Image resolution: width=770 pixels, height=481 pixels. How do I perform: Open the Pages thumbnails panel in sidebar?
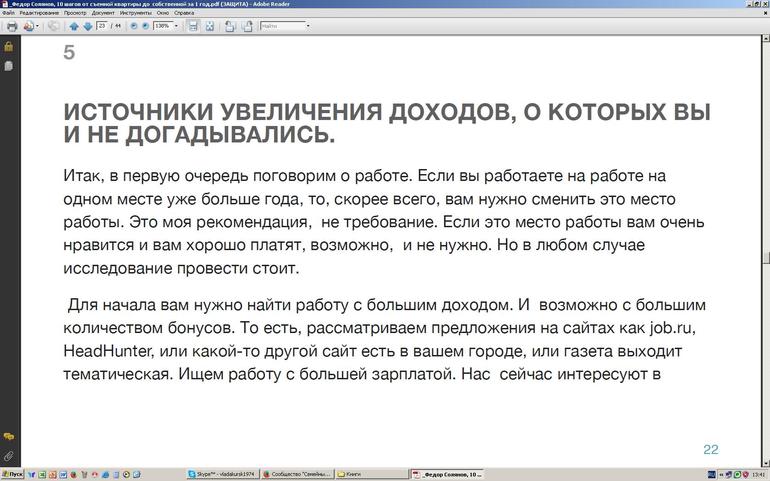pos(8,66)
